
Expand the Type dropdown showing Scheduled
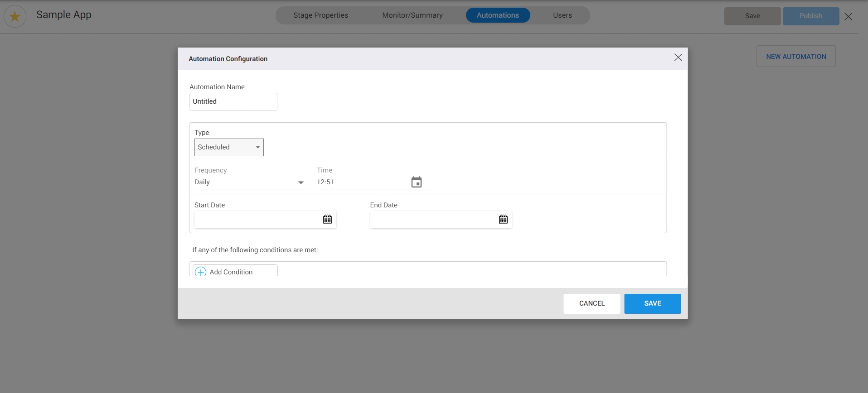point(229,148)
